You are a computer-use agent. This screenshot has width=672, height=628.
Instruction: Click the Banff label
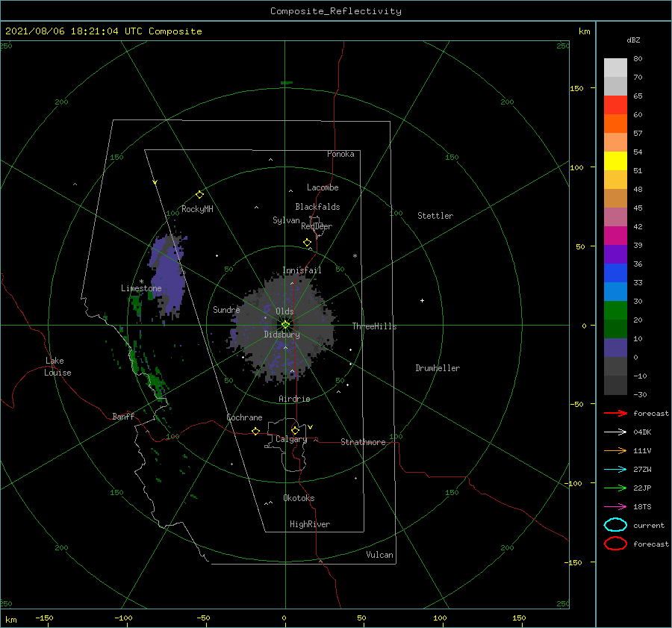pos(123,416)
